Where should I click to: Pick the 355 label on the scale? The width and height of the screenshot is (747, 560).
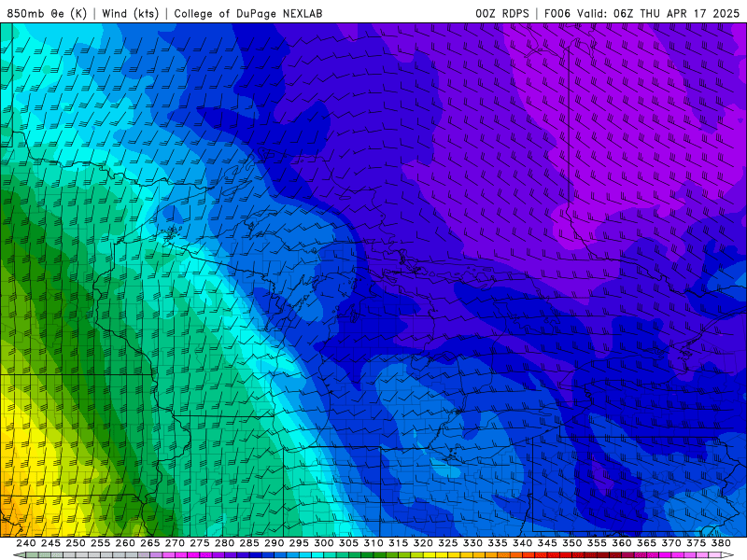(x=597, y=543)
